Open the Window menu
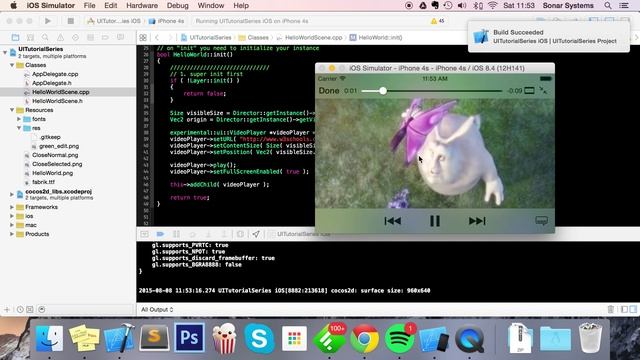640x360 pixels. (211, 6)
